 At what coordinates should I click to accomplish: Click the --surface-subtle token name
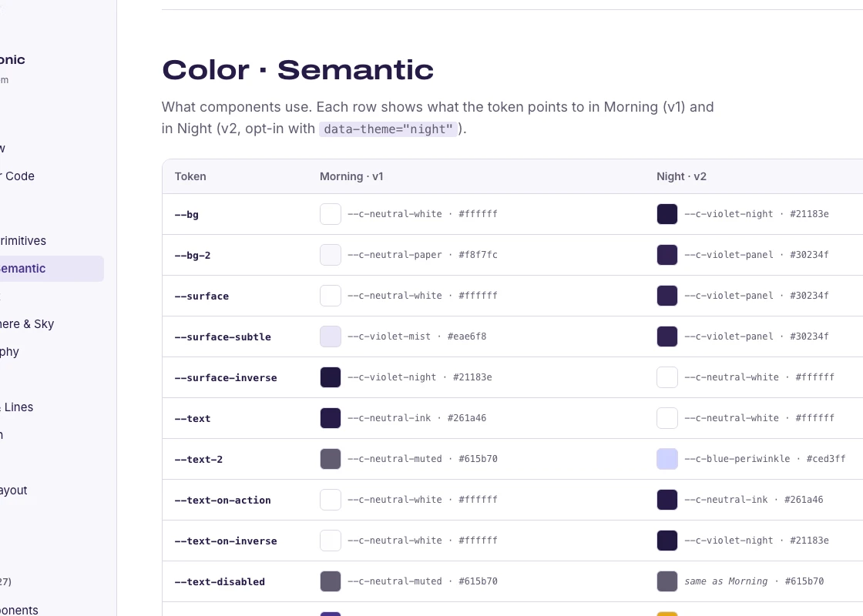click(x=223, y=336)
